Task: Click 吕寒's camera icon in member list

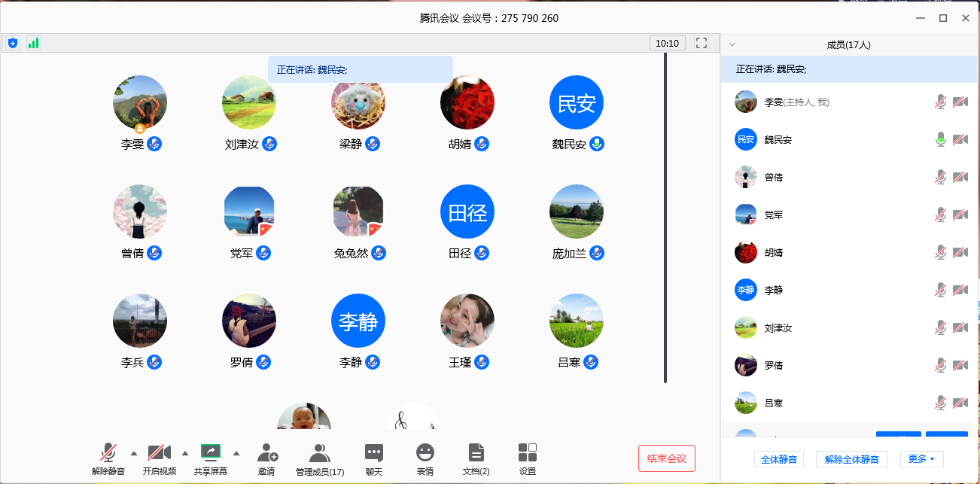Action: pyautogui.click(x=960, y=403)
